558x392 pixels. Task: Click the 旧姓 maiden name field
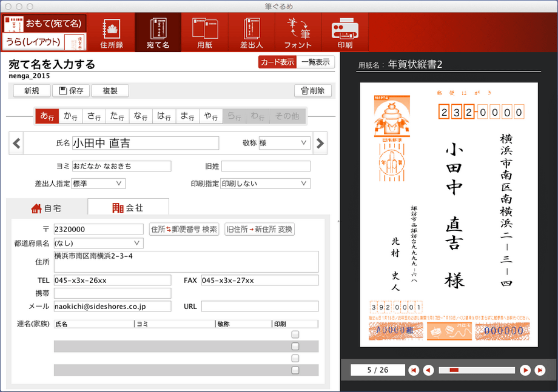click(x=266, y=166)
